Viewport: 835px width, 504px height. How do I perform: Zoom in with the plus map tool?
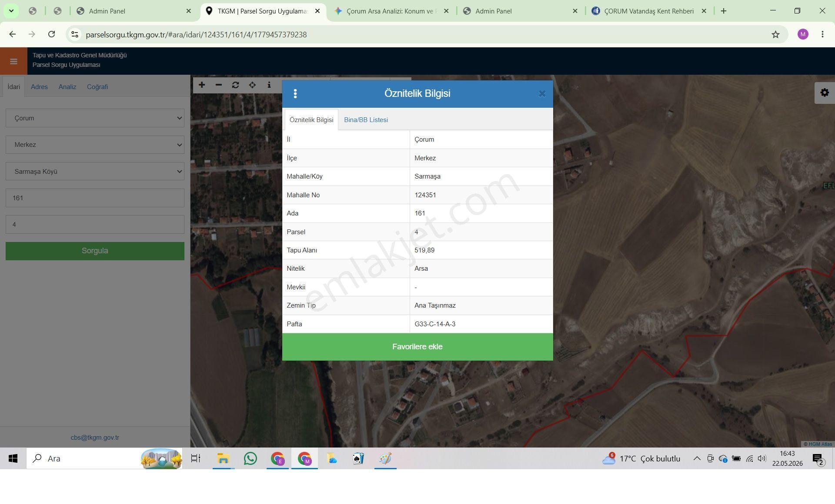[x=202, y=85]
